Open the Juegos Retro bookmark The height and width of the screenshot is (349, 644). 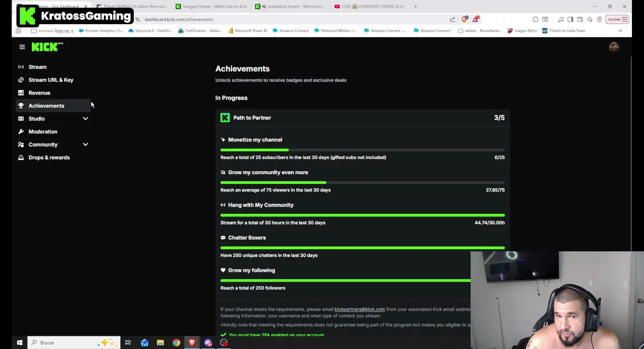pos(522,31)
